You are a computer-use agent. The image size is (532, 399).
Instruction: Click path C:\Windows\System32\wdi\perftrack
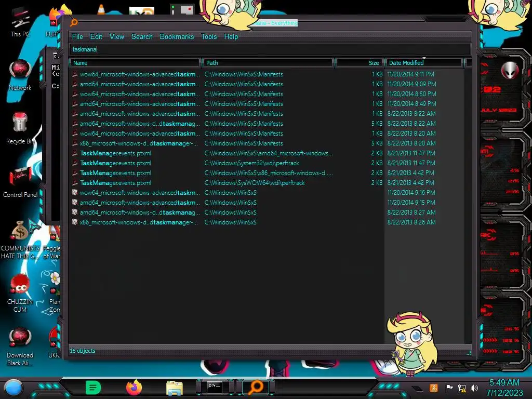click(x=251, y=163)
